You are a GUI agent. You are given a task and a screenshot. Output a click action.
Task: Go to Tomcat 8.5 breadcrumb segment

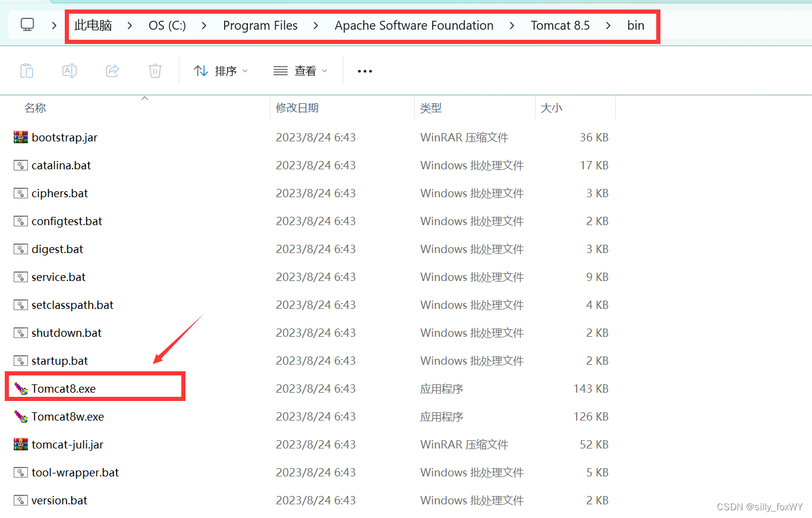coord(561,26)
